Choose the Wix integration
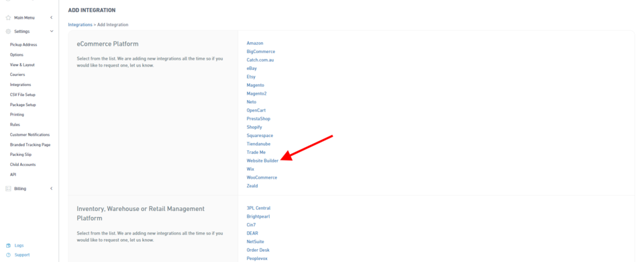Viewport: 644px width, 262px height. click(x=250, y=169)
